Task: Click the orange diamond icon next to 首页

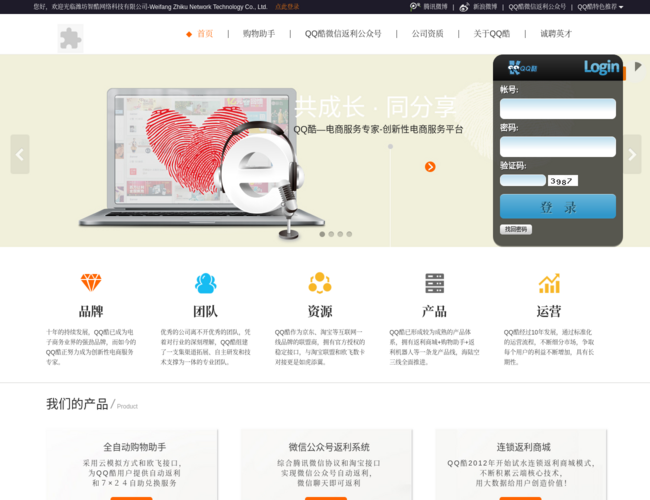Action: [189, 34]
